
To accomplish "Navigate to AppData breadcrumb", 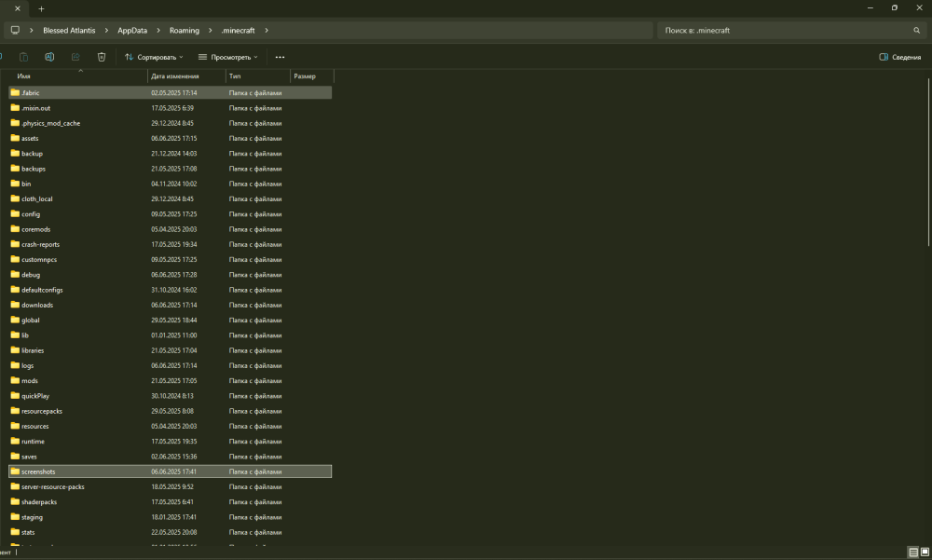I will coord(132,31).
